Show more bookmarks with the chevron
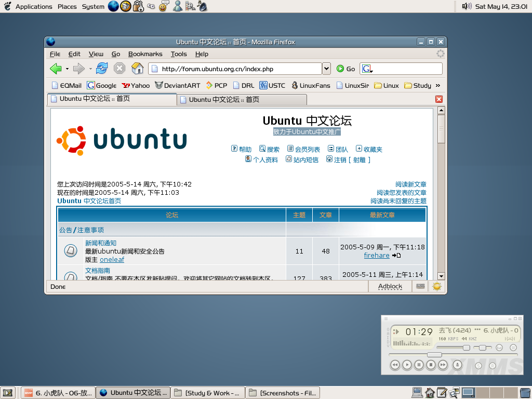 point(437,86)
